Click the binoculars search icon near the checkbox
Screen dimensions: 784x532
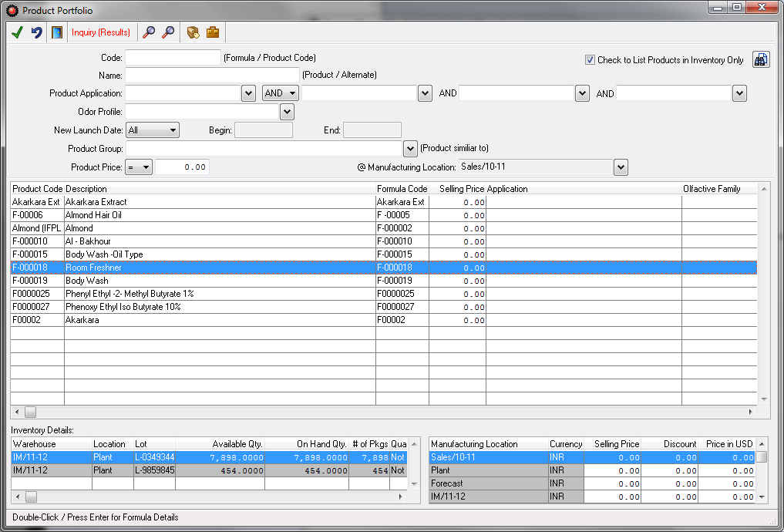point(760,59)
